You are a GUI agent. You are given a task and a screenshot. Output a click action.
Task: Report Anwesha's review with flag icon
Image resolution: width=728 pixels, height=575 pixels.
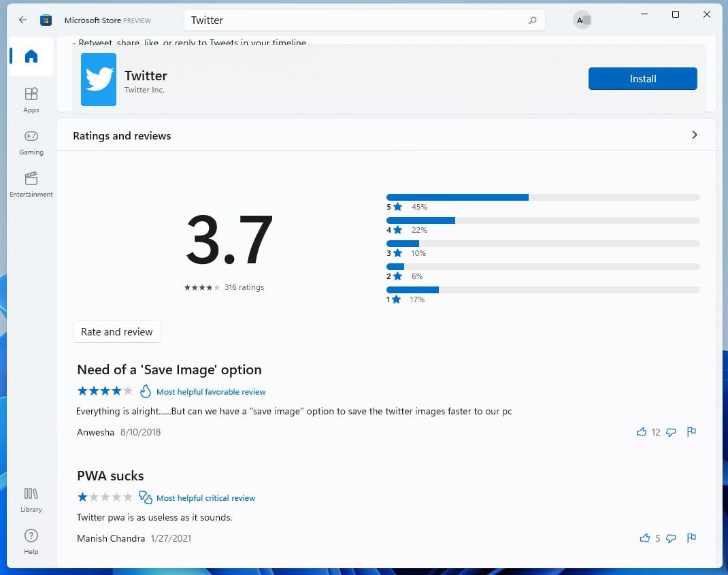(x=691, y=432)
